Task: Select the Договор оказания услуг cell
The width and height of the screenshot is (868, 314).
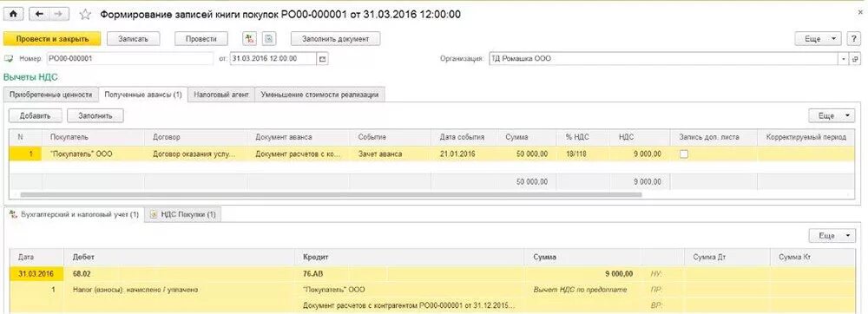Action: pyautogui.click(x=195, y=154)
